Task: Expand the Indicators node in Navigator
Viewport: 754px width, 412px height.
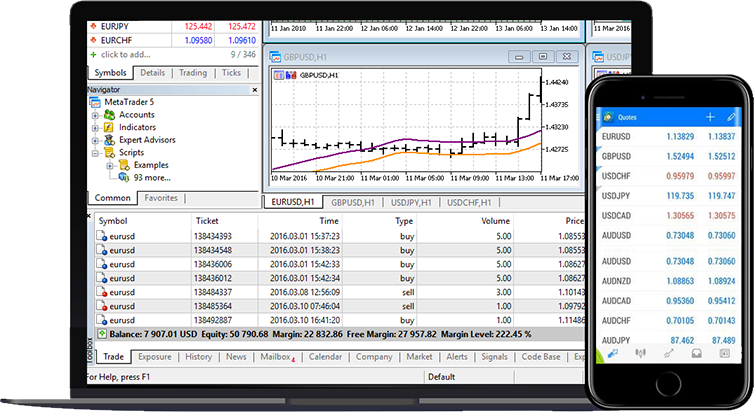Action: 95,128
